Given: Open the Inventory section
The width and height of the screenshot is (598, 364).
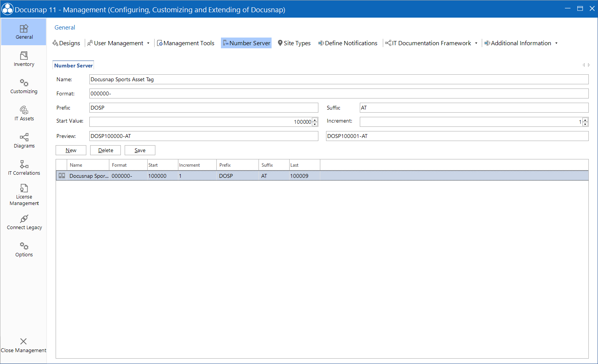Looking at the screenshot, I should tap(24, 59).
